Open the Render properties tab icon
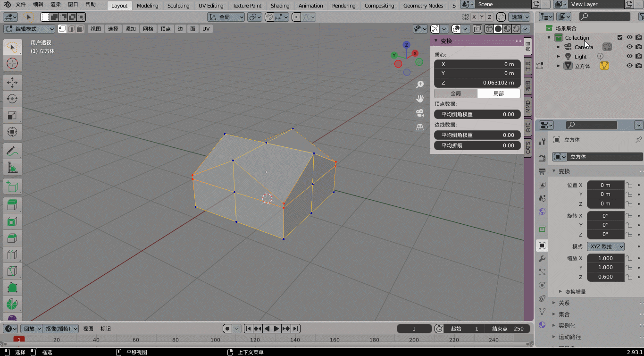The image size is (644, 356). click(542, 158)
